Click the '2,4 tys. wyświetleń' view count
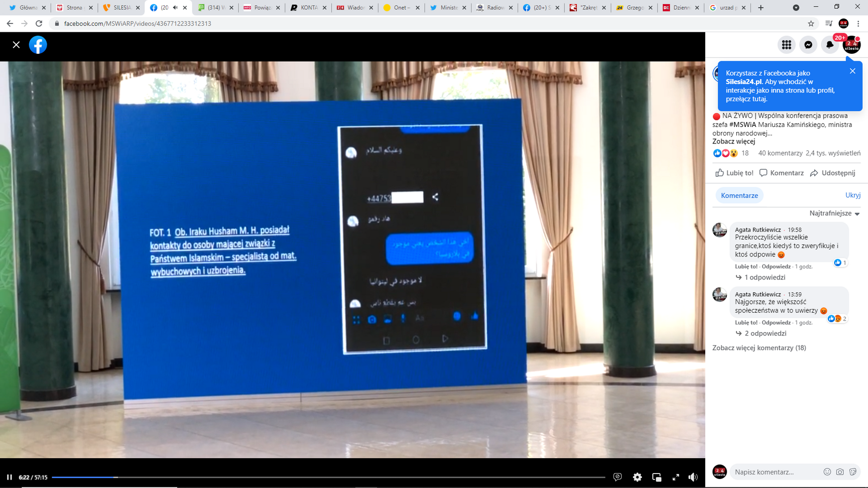This screenshot has width=868, height=488. pyautogui.click(x=833, y=153)
